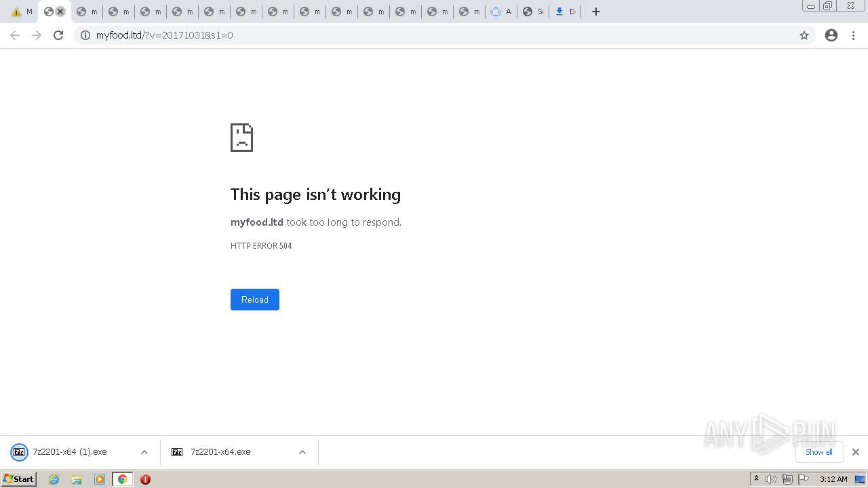Switch to the first tab with warning icon
Screen dimensions: 868x488
coord(21,12)
